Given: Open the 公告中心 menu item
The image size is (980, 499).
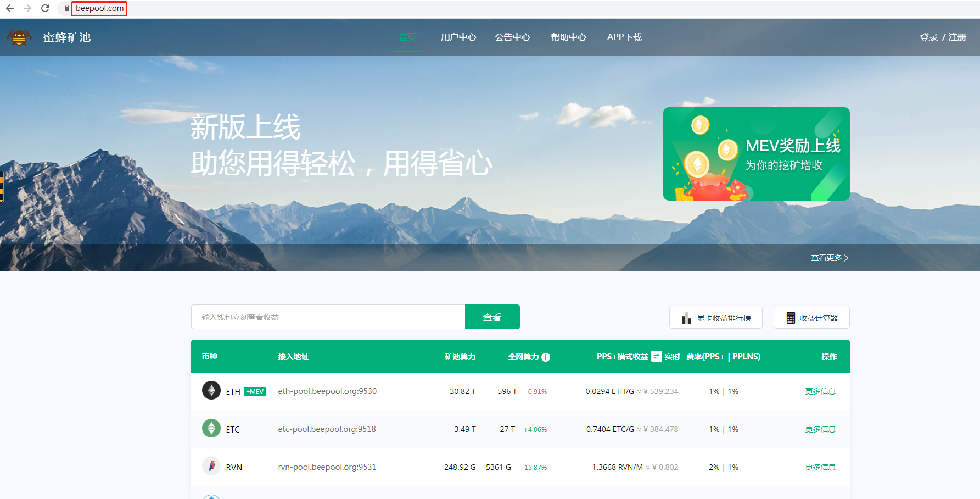Looking at the screenshot, I should pos(512,37).
